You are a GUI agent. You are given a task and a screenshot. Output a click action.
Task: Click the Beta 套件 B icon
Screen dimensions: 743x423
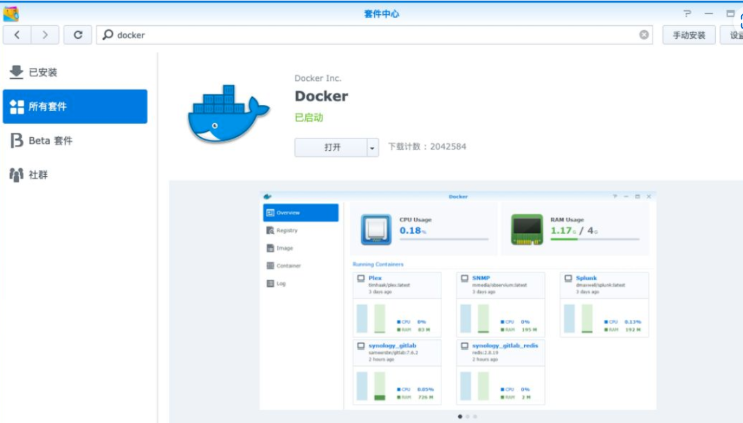17,141
